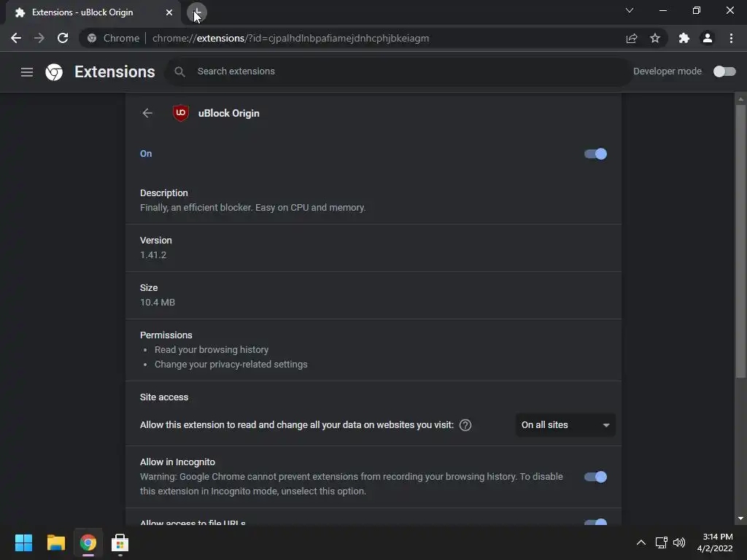
Task: Click the Site access heading
Action: (x=164, y=397)
